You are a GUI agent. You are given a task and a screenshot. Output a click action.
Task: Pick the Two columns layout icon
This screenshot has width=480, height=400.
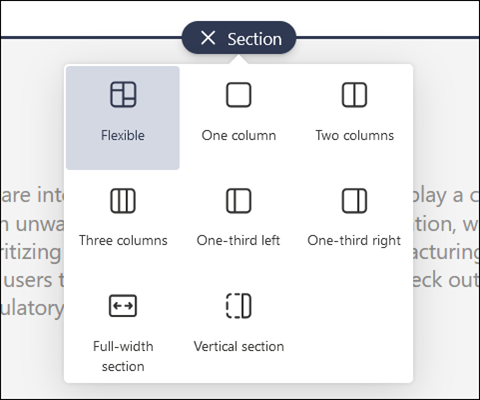[354, 95]
